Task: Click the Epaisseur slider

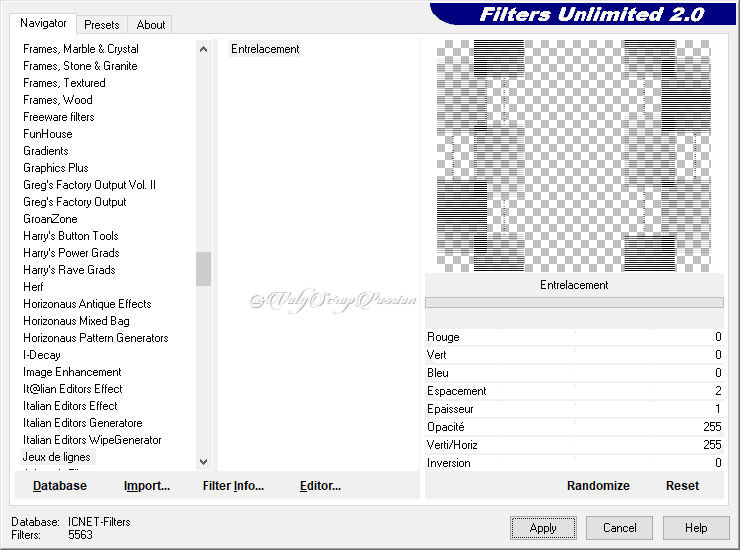Action: click(574, 409)
